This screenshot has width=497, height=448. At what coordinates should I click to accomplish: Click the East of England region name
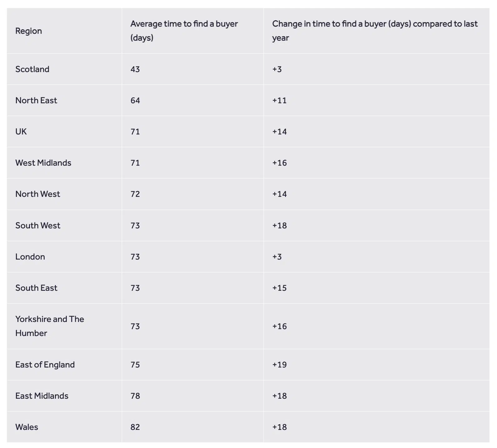[x=45, y=364]
